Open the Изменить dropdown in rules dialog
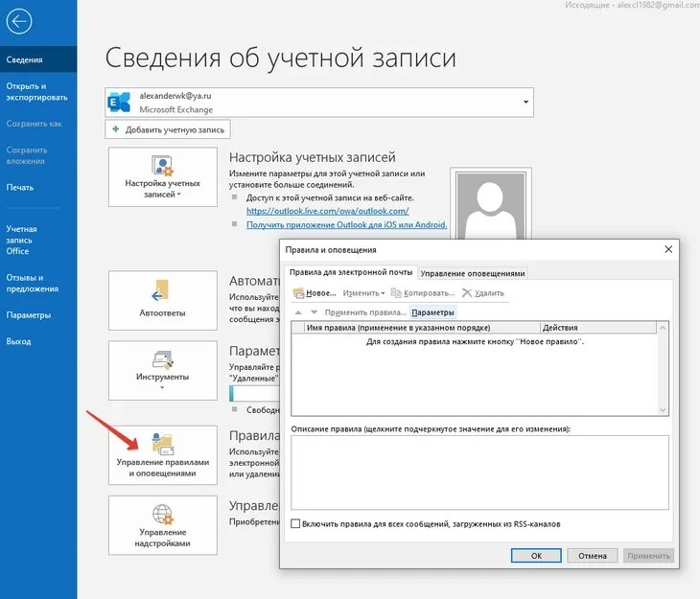Screen dimensions: 700x599 click(363, 293)
